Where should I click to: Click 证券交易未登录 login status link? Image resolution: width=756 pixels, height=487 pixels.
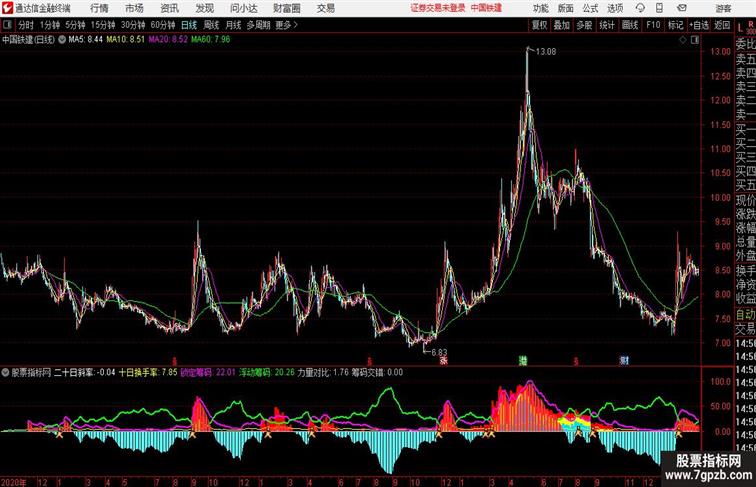(438, 8)
